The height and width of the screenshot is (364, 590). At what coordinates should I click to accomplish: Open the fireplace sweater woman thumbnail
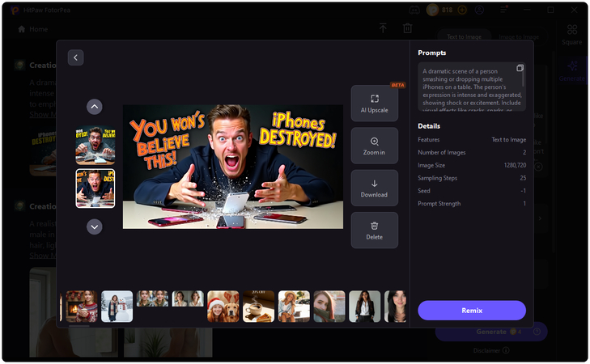click(x=82, y=306)
